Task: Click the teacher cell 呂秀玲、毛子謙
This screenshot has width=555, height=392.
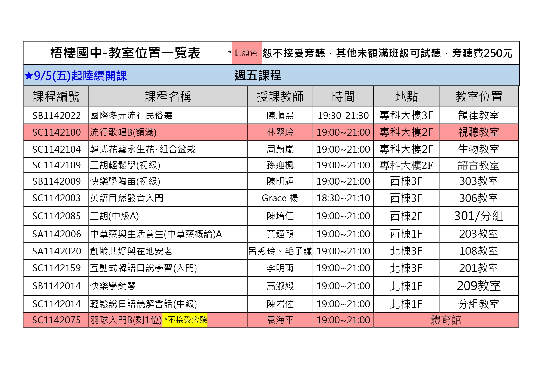Action: [280, 251]
